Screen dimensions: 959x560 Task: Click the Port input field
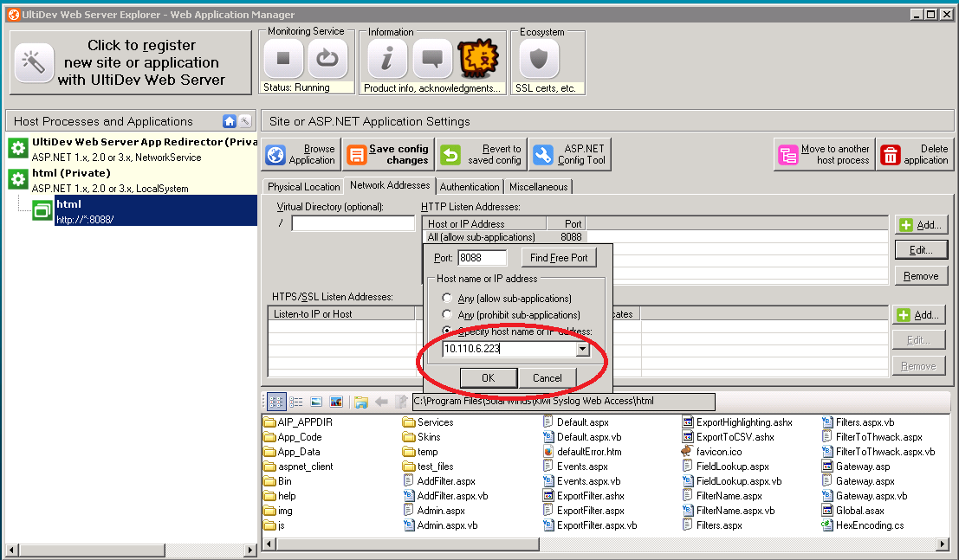click(x=483, y=258)
